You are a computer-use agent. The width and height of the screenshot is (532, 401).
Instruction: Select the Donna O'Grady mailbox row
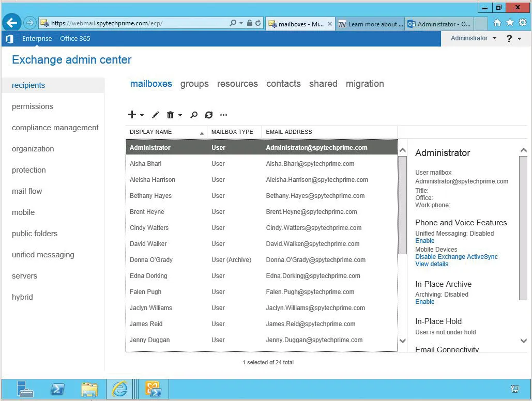[x=262, y=260]
